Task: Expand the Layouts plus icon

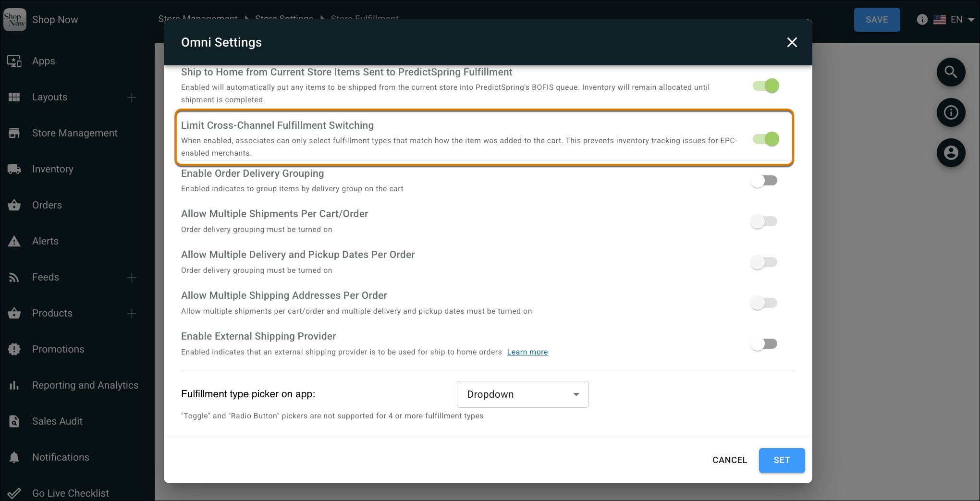Action: [132, 98]
